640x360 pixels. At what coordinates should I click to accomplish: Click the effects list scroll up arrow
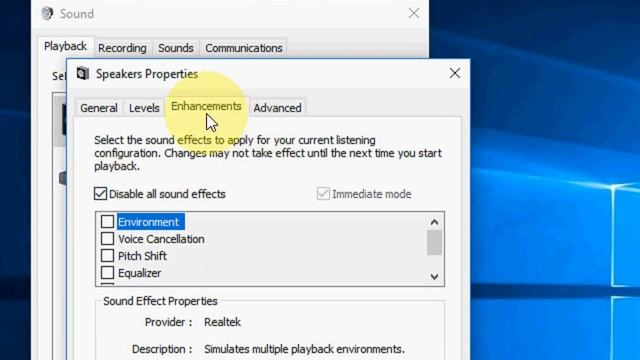[434, 222]
